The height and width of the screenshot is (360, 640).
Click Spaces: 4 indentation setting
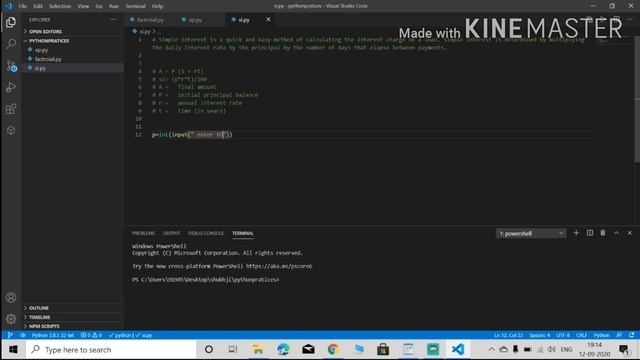point(540,335)
